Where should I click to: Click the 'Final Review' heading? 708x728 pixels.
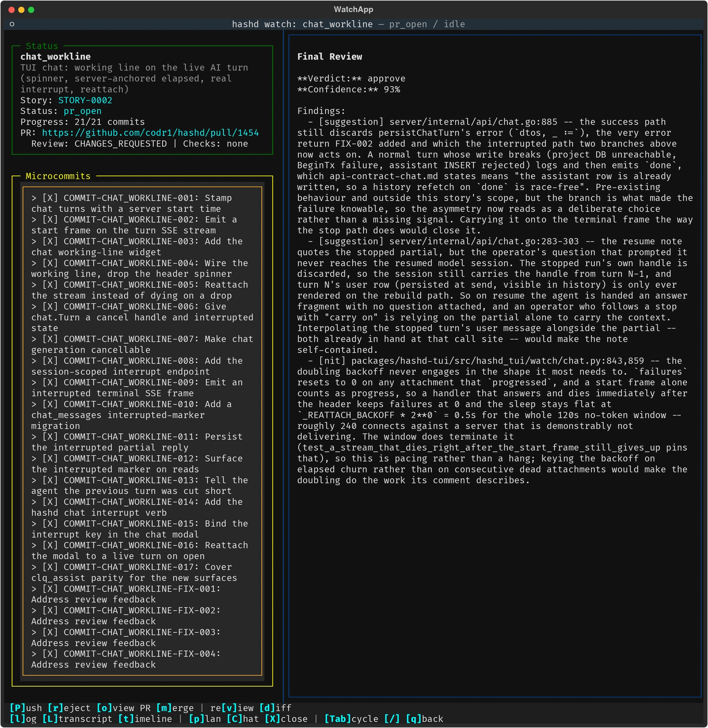point(330,57)
